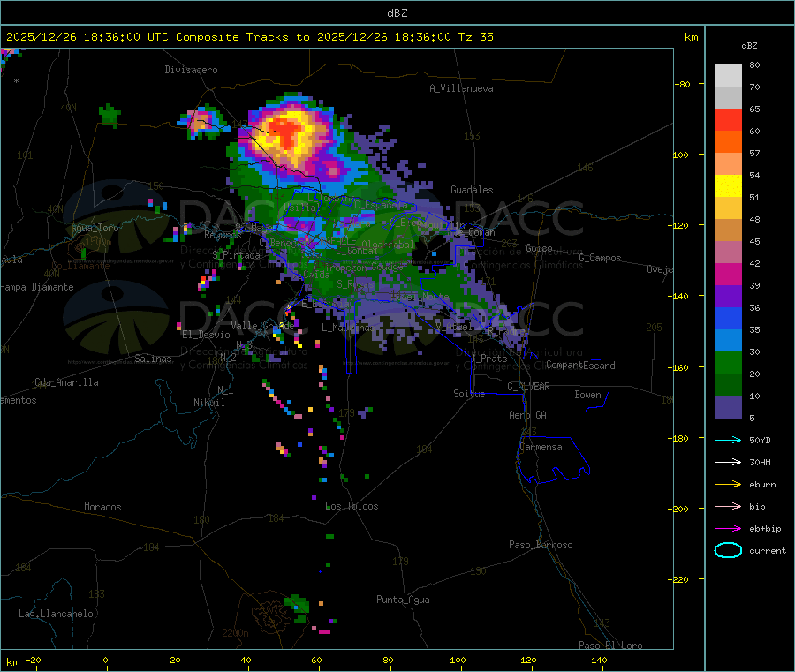Click the cyan 50YD arrow legend icon
This screenshot has height=672, width=795.
[x=728, y=440]
